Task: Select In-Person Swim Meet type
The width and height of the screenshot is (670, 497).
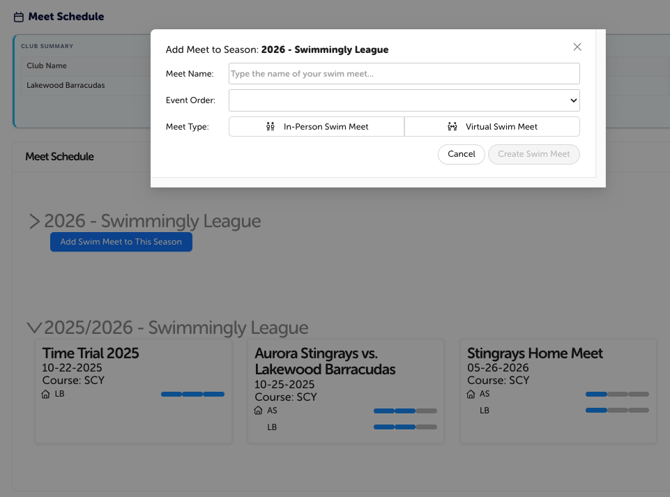Action: [316, 127]
